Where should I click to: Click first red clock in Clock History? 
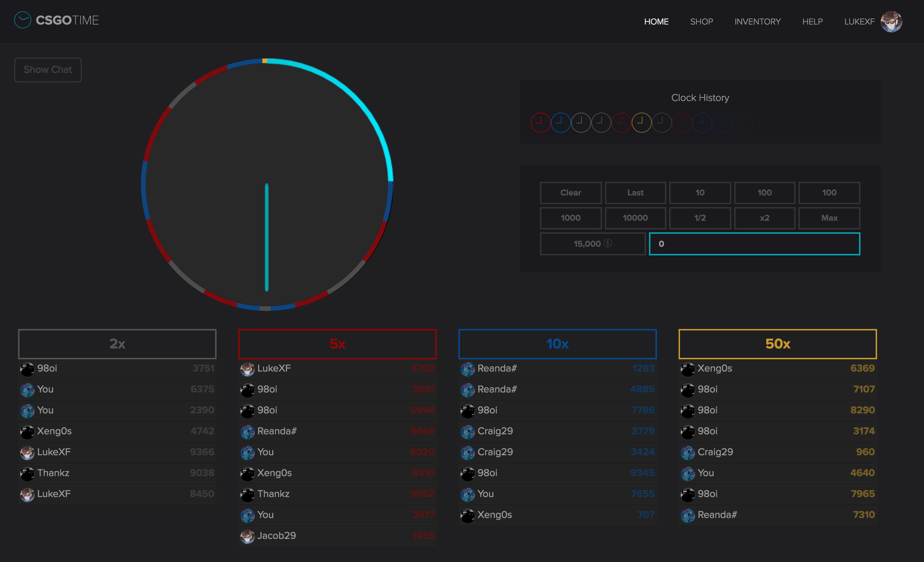click(x=540, y=122)
